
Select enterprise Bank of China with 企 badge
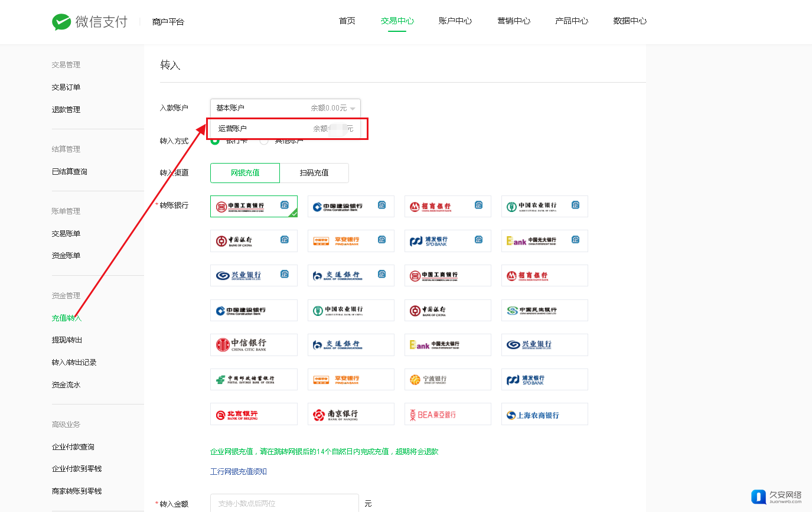point(254,241)
